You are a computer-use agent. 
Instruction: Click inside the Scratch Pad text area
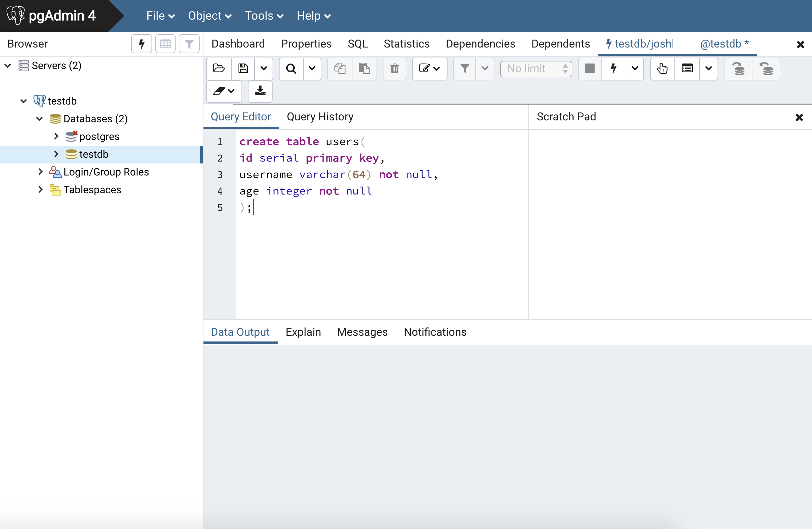669,222
